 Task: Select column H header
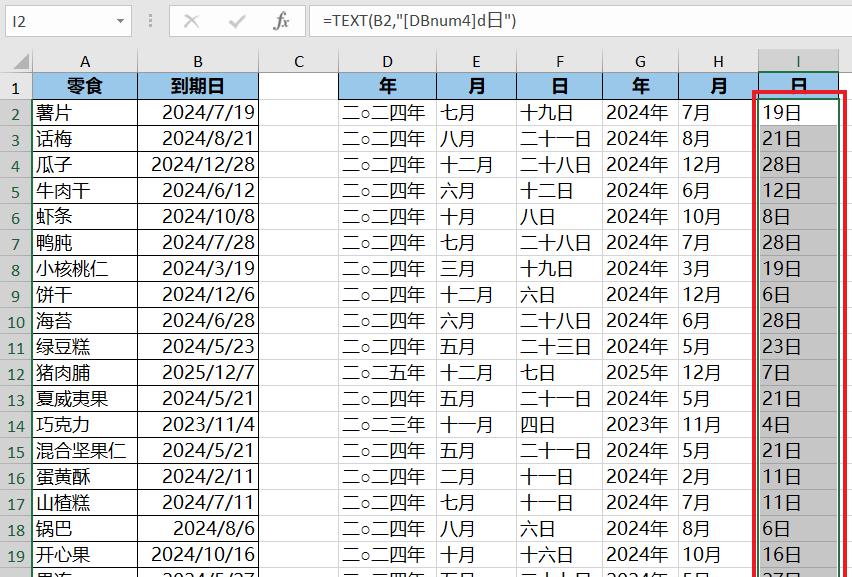coord(718,62)
